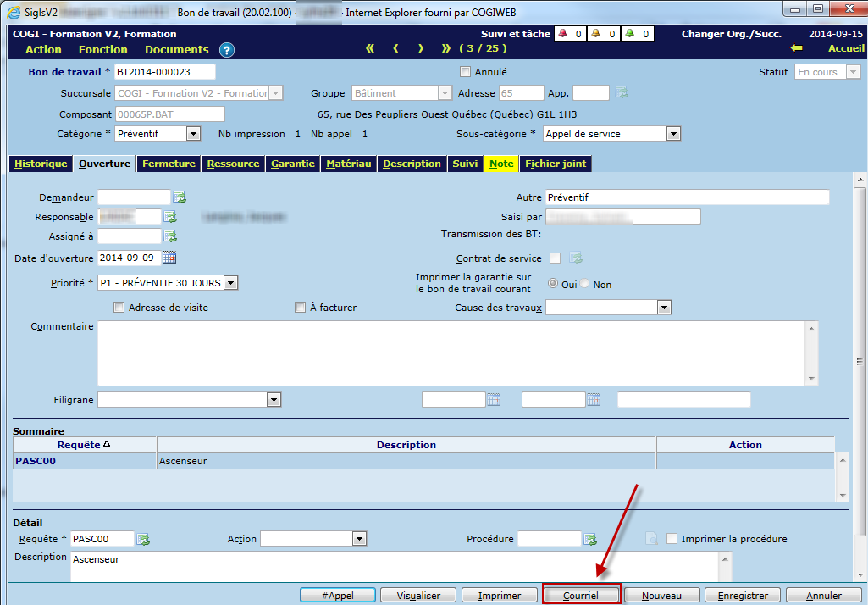Expand the Sous-catégorie dropdown
The image size is (868, 605).
[x=673, y=134]
